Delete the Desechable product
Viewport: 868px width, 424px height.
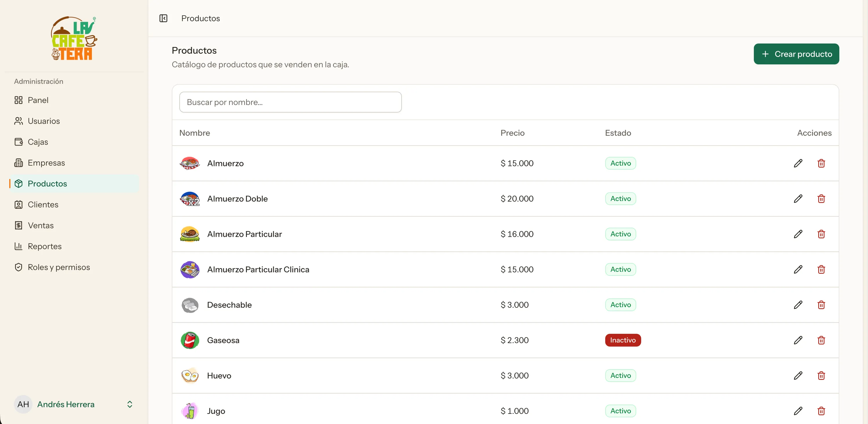[x=821, y=305]
